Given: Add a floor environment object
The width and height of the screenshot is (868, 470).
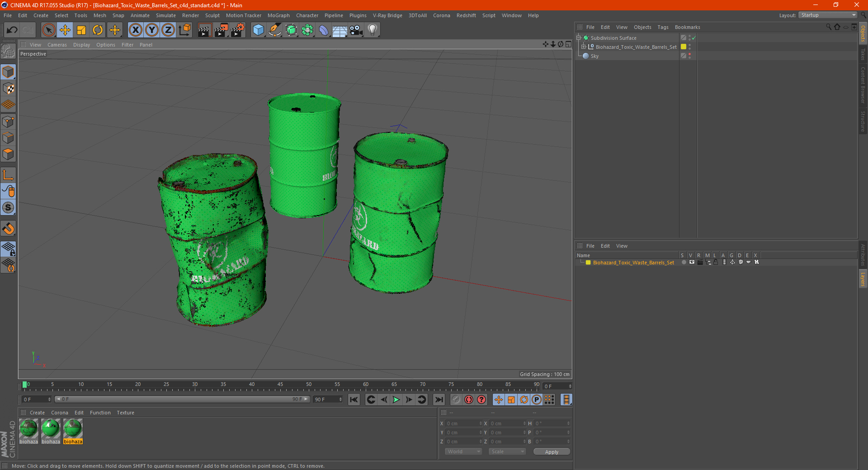Looking at the screenshot, I should tap(340, 30).
